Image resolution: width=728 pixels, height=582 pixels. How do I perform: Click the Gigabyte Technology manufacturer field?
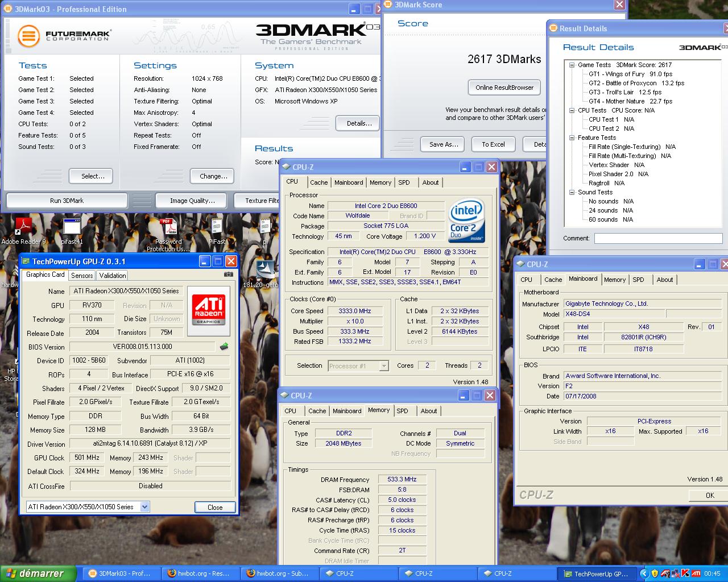(x=643, y=304)
